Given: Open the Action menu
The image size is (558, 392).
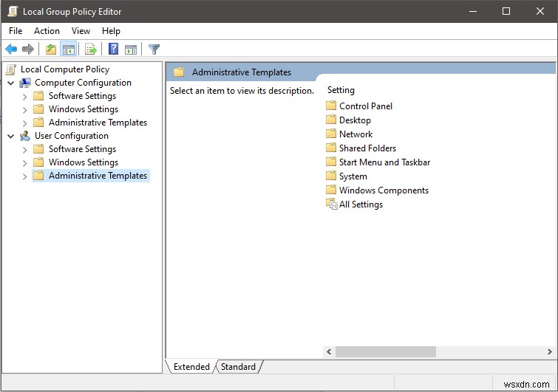Looking at the screenshot, I should click(47, 31).
